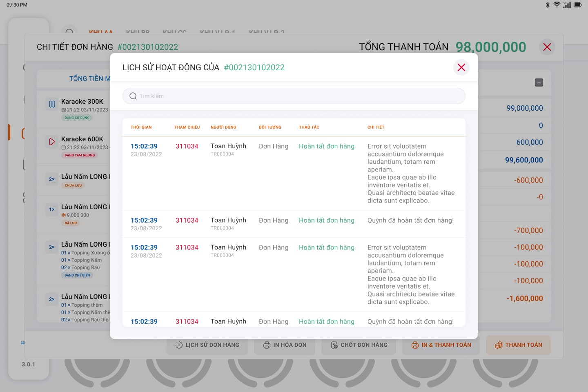Click order number in dialog title
The height and width of the screenshot is (392, 588).
click(x=254, y=67)
